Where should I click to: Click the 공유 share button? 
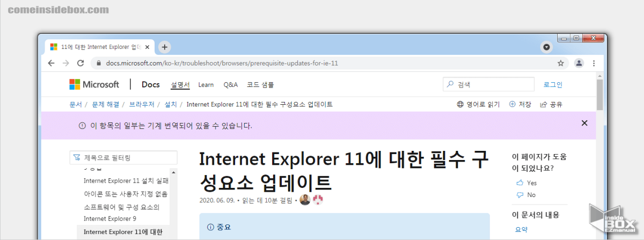tap(551, 104)
